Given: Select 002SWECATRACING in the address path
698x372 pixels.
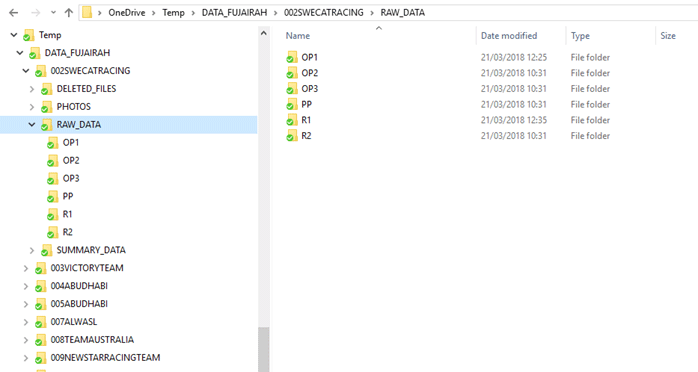Looking at the screenshot, I should click(x=324, y=13).
